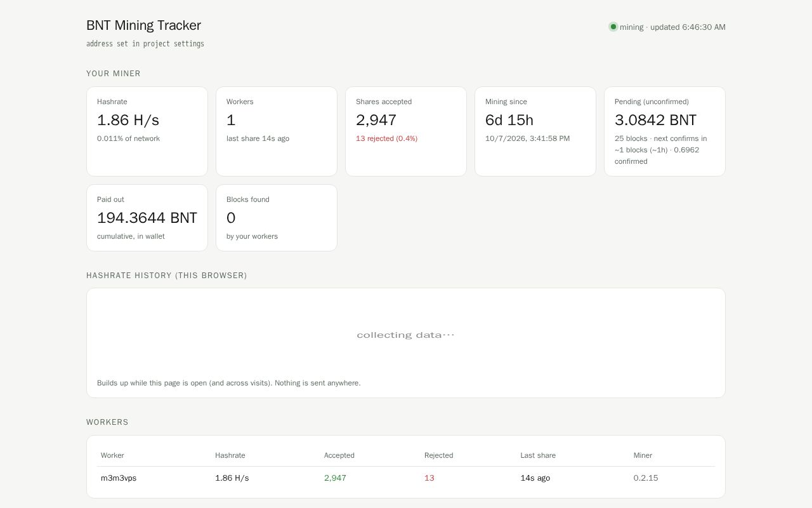Click 'Builds up while this page is open' note
Viewport: 812px width, 508px height.
pos(228,383)
